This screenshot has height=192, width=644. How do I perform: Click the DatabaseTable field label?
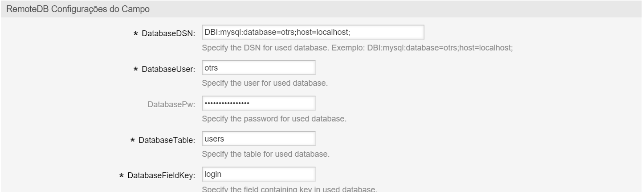click(x=167, y=141)
